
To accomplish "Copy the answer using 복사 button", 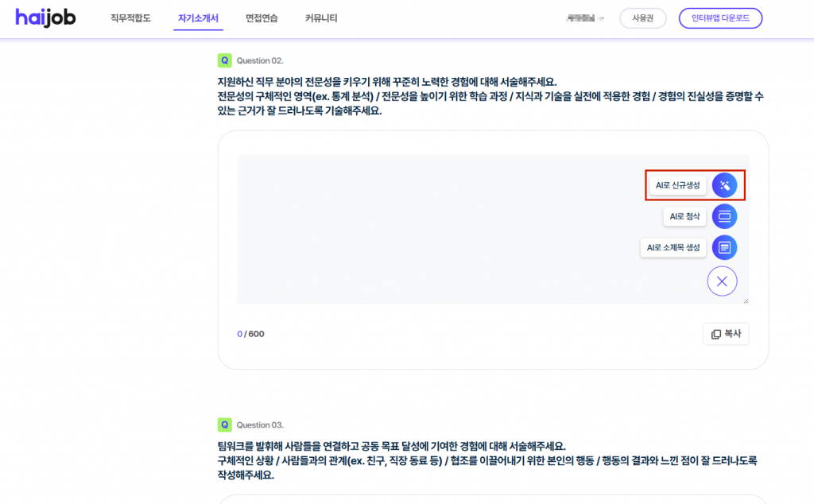I will click(726, 334).
